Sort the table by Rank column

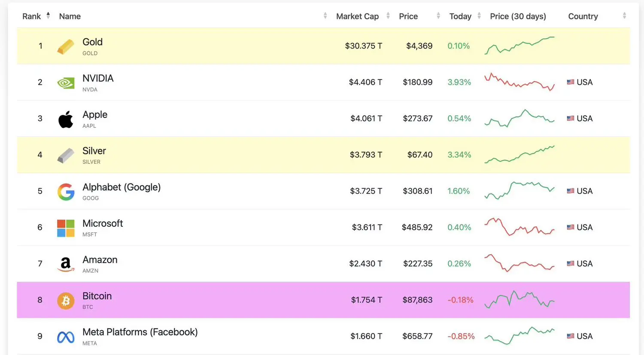(x=48, y=16)
